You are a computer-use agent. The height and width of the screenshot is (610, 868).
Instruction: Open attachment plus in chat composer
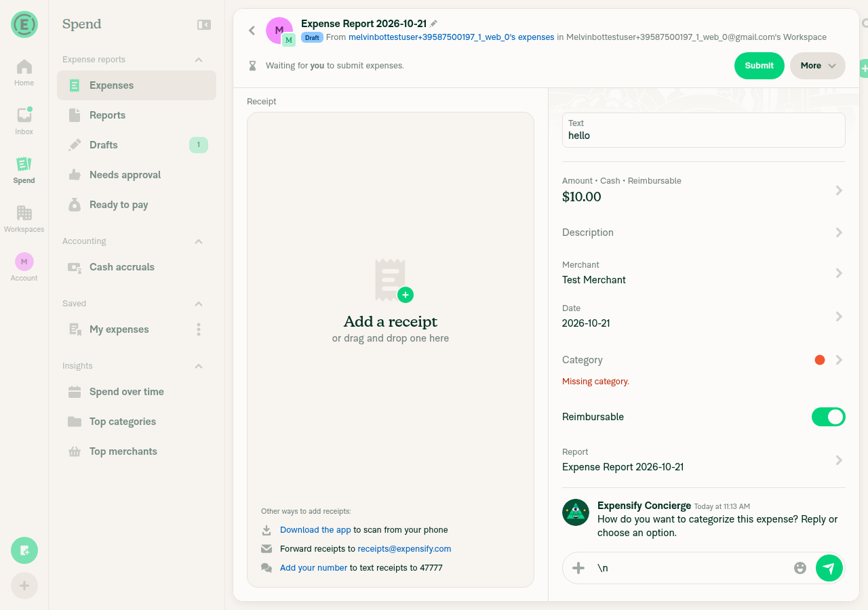[x=578, y=568]
